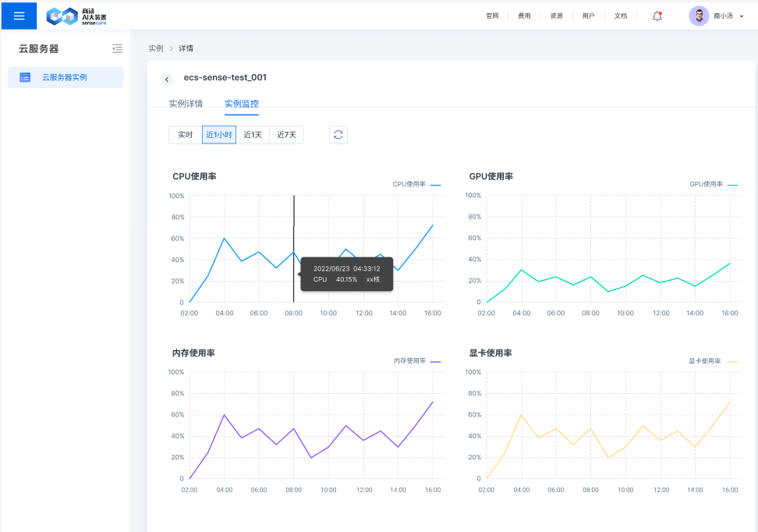758x532 pixels.
Task: Select the 近1天 time range
Action: [x=253, y=135]
